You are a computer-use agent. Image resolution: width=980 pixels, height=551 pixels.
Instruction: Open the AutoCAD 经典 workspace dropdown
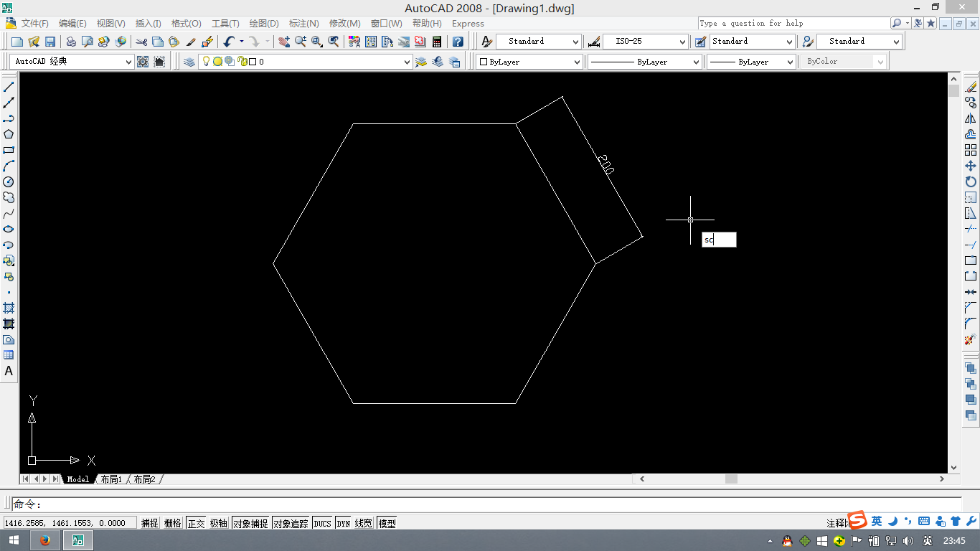coord(129,62)
